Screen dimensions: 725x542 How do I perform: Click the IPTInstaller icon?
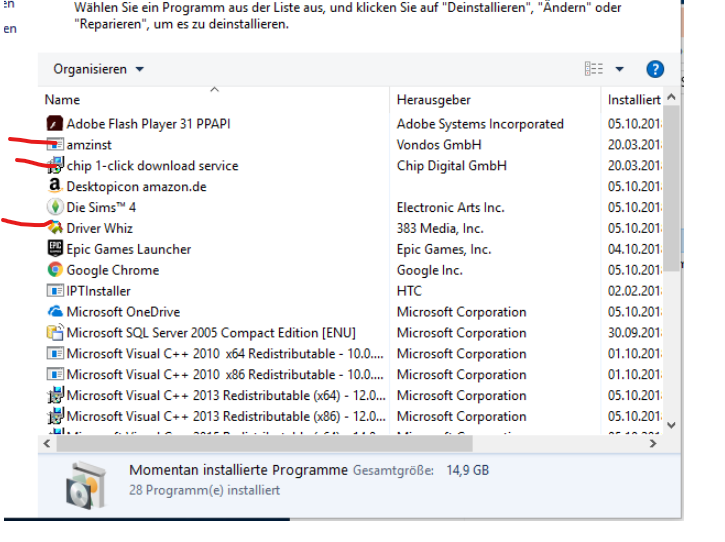point(55,290)
